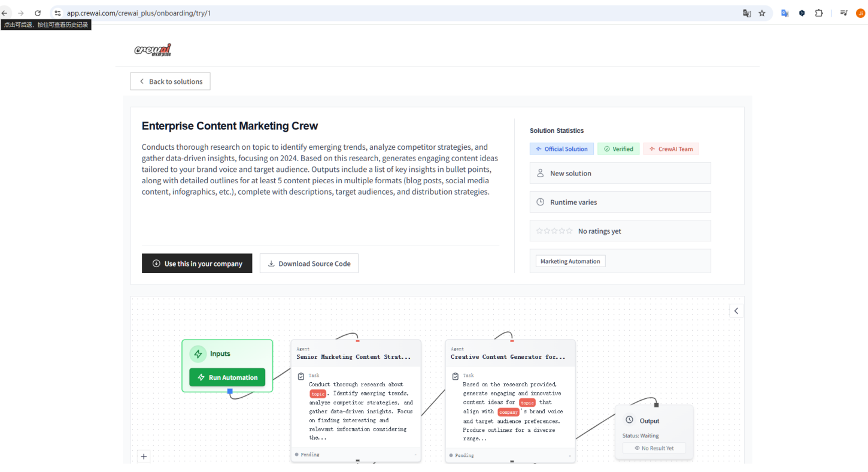Click the Solution Statistics heading
Screen dimensions: 868x472
point(557,131)
